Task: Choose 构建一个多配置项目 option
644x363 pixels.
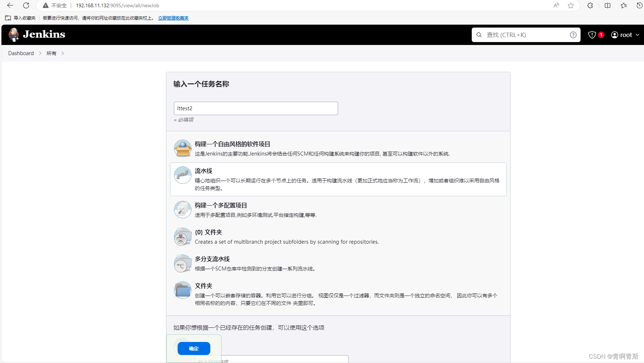Action: click(338, 210)
